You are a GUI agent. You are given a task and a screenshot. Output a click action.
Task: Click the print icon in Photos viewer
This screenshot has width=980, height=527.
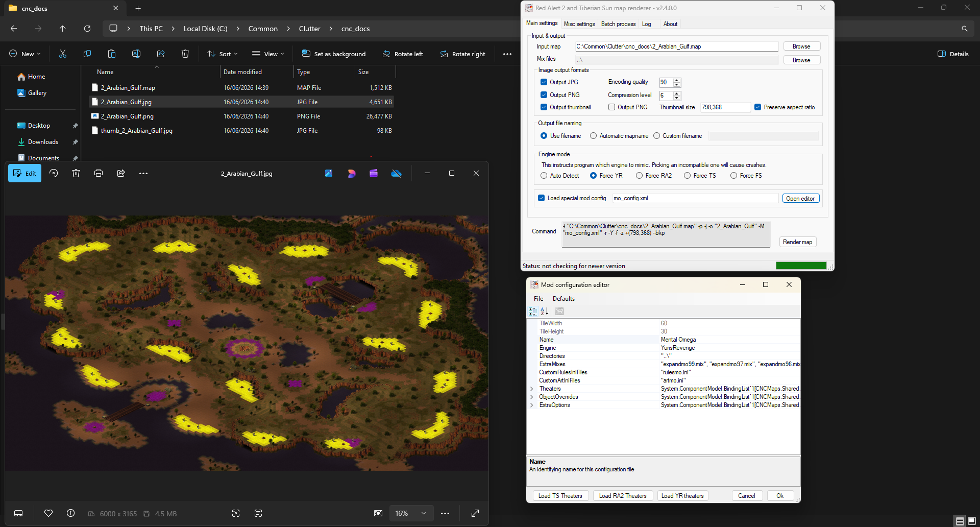point(99,173)
